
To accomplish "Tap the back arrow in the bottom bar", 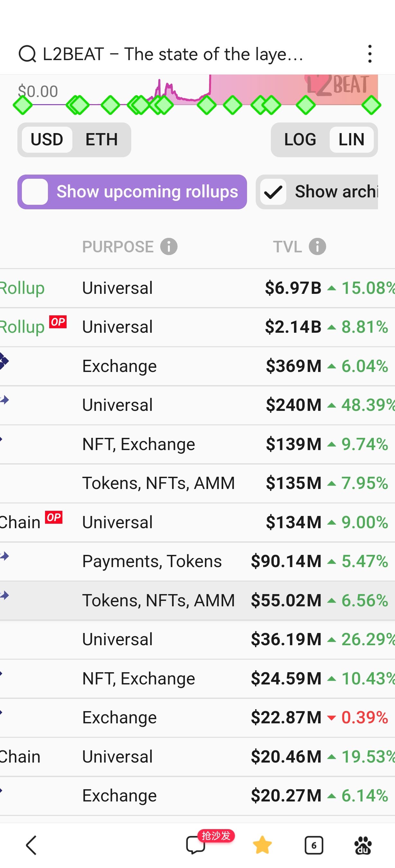I will (x=31, y=845).
